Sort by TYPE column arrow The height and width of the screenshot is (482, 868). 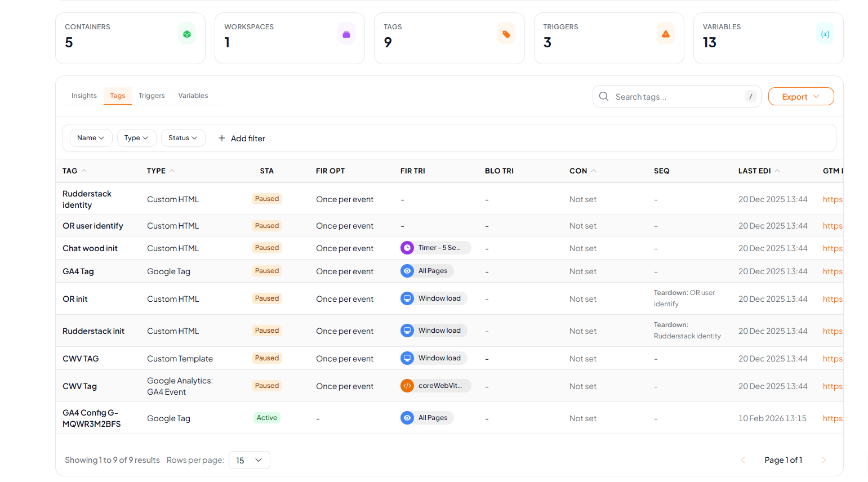click(172, 171)
